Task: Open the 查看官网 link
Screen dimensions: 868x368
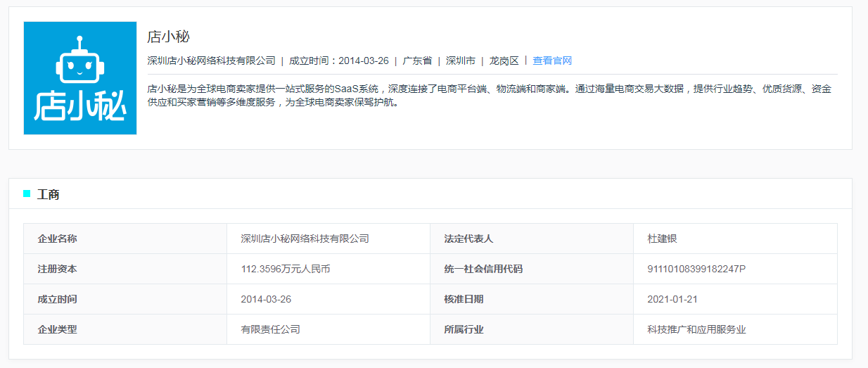Action: point(552,61)
